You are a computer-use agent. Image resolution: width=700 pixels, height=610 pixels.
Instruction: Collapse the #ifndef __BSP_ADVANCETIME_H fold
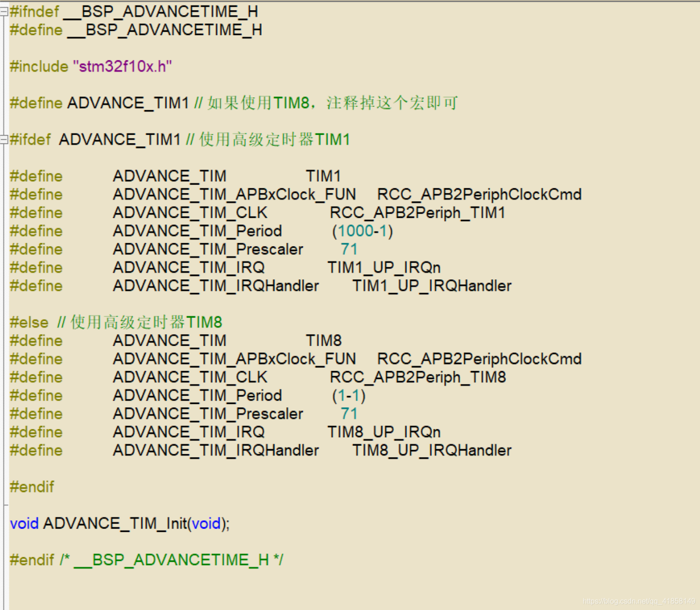4,12
